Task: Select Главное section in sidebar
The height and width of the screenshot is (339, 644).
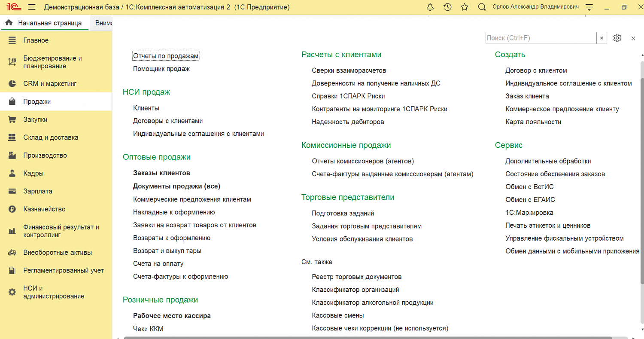Action: (56, 40)
